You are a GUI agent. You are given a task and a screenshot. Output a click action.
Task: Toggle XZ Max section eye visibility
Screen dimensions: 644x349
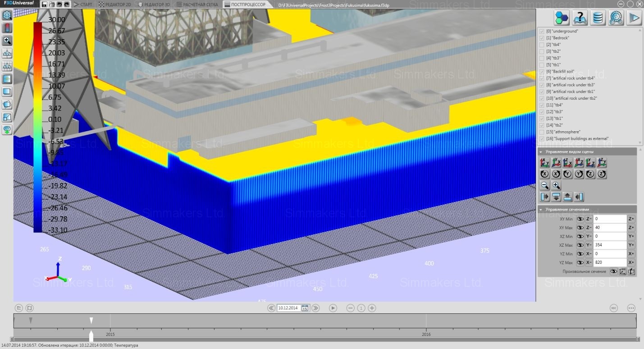click(580, 245)
